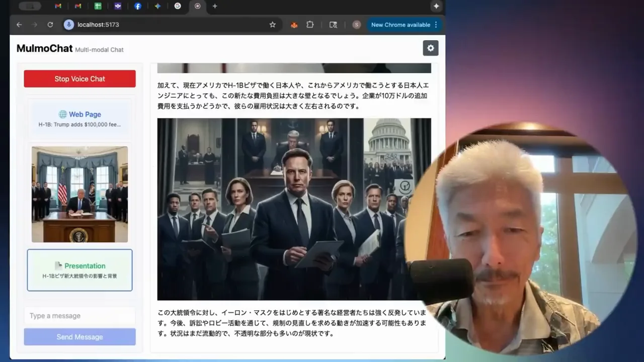
Task: Click the MulmoChat title
Action: [45, 48]
